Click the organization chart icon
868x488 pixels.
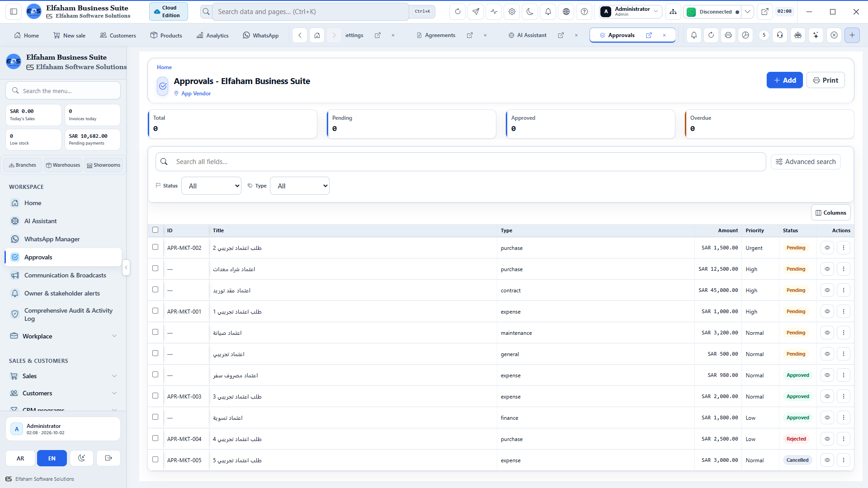[673, 12]
